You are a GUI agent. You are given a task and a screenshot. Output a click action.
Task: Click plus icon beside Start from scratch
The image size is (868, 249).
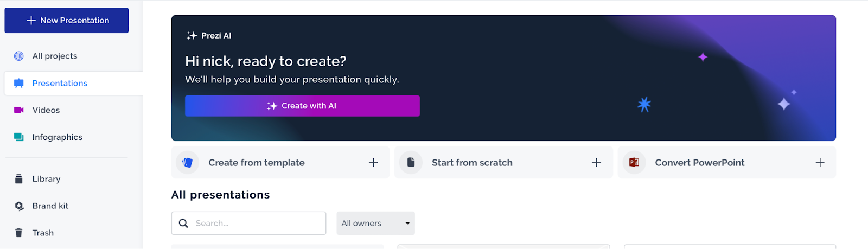596,163
